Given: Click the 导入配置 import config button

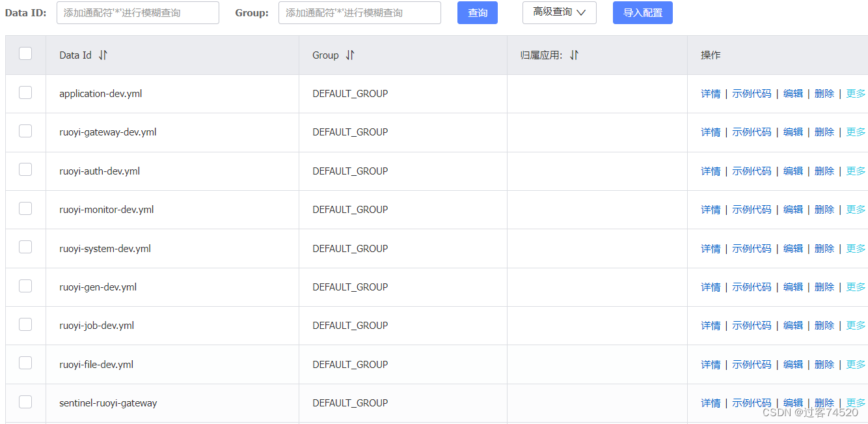Looking at the screenshot, I should click(x=643, y=12).
